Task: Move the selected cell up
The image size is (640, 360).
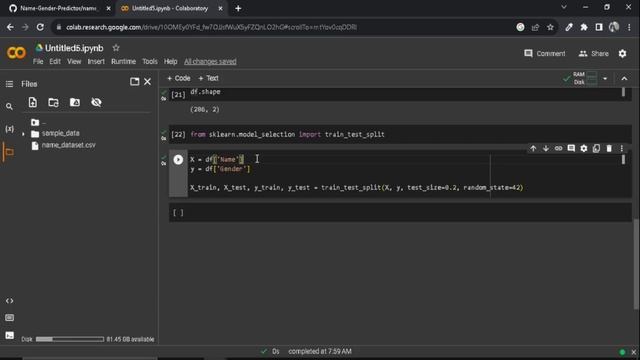Action: coord(533,149)
